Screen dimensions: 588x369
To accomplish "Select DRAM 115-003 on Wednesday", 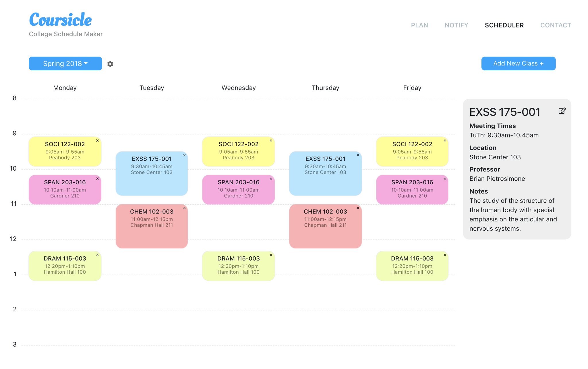I will 238,265.
